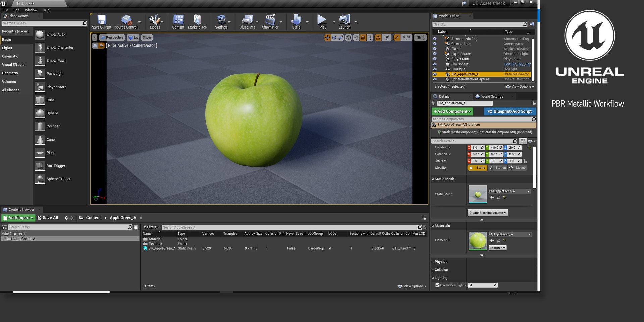The width and height of the screenshot is (644, 322).
Task: Toggle visibility of the Sky Sphere actor
Action: (435, 64)
